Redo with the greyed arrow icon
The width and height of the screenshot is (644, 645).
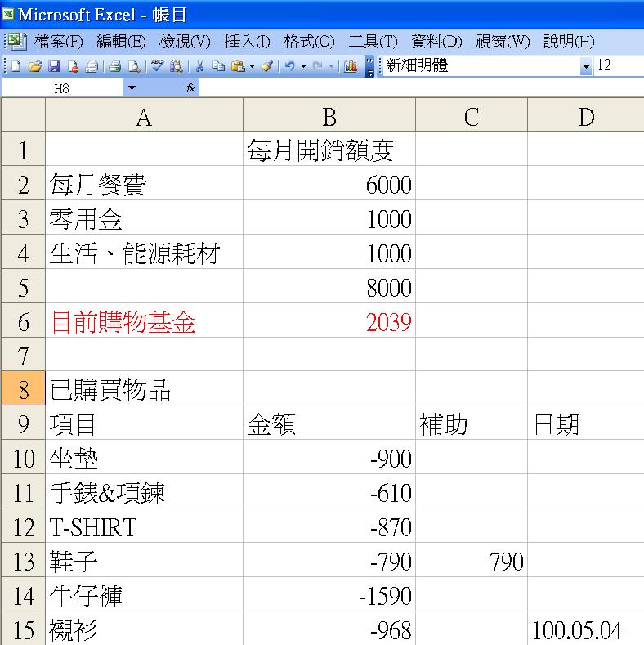[317, 66]
